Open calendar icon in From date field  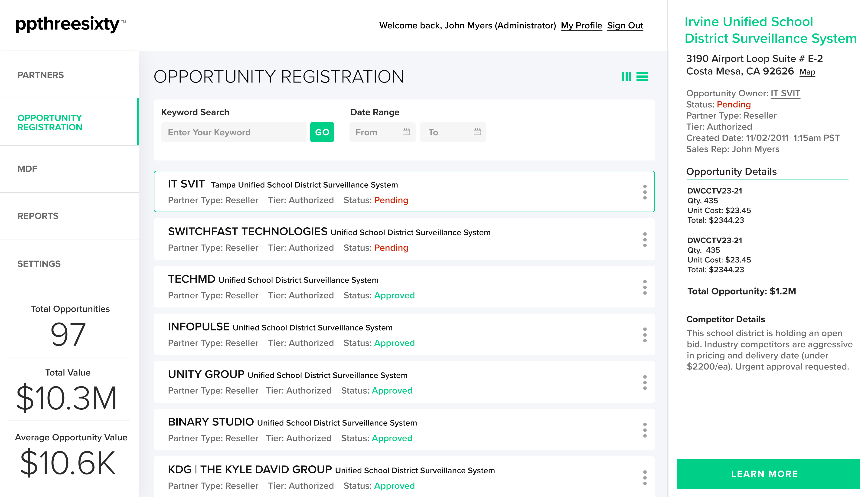(x=406, y=132)
